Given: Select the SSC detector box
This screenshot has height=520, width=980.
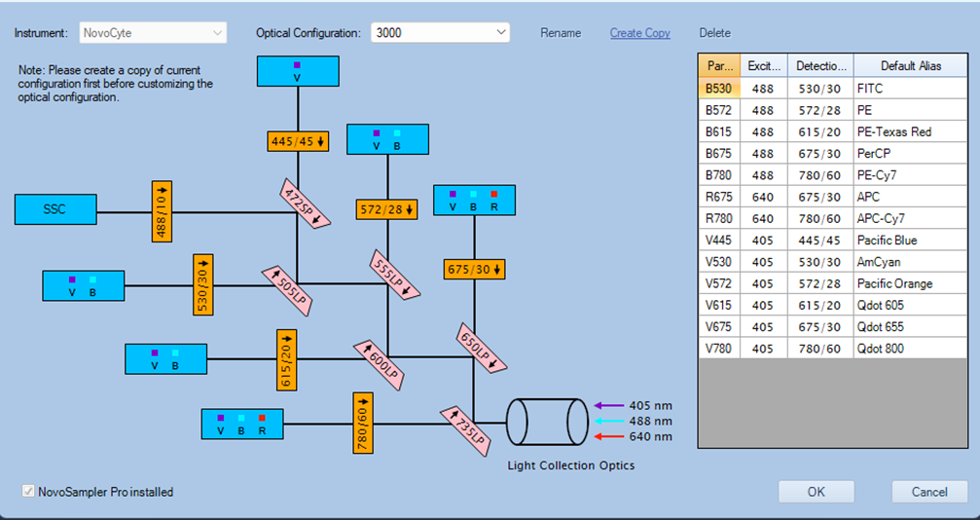Looking at the screenshot, I should (x=55, y=209).
